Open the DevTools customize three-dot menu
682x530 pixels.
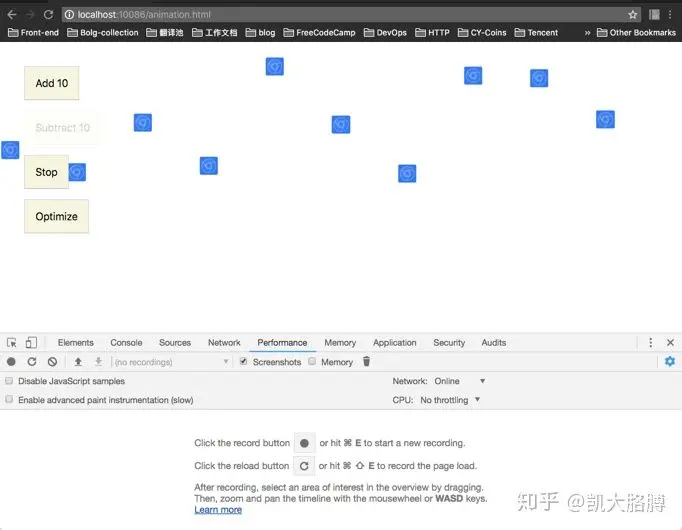pos(650,343)
